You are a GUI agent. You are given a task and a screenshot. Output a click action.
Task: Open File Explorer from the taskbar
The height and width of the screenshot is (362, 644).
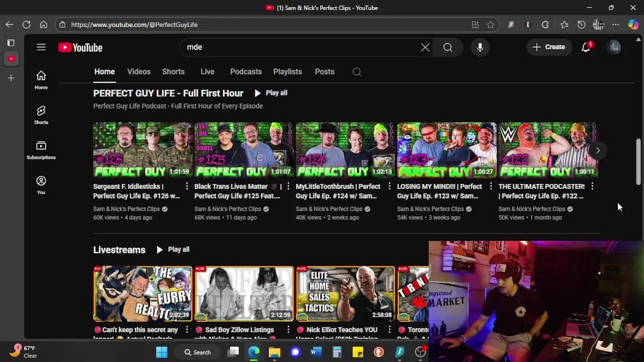pos(274,352)
